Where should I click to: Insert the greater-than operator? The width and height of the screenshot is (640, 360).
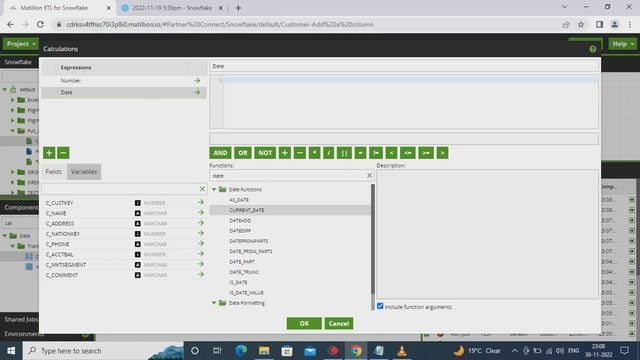pos(442,153)
